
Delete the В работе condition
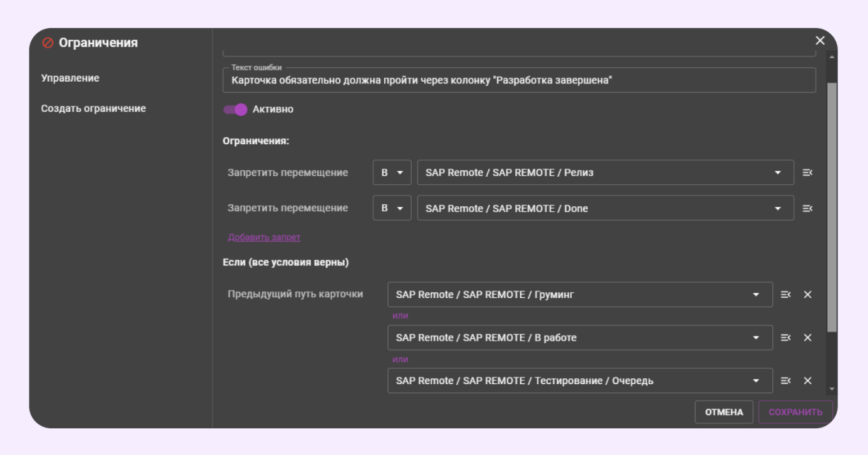(807, 338)
